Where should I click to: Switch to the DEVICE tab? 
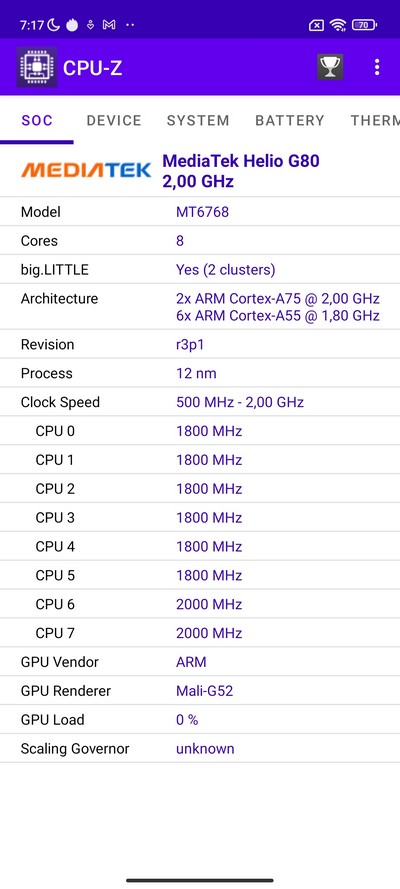tap(114, 120)
